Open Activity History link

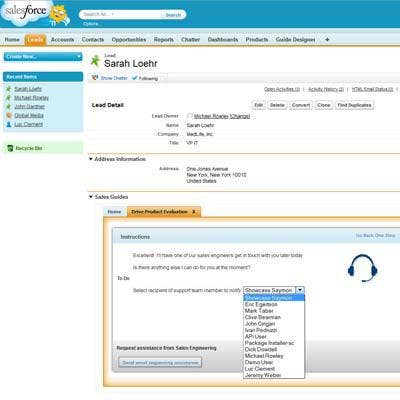[x=326, y=89]
